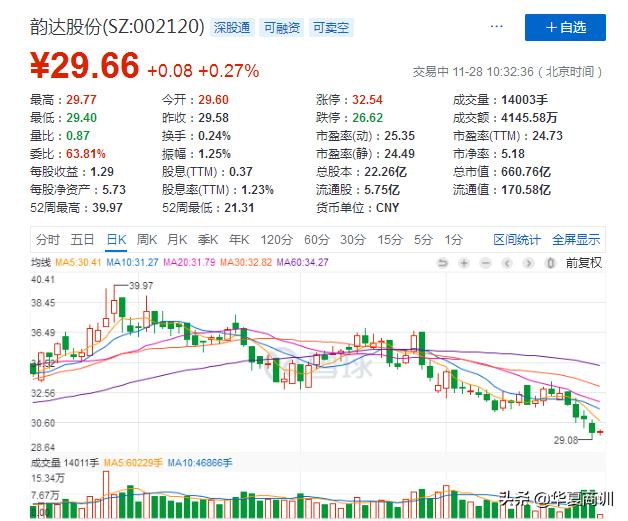Screen dimensions: 628x521
Task: Click the MA5:30.41 moving average label
Action: [78, 262]
